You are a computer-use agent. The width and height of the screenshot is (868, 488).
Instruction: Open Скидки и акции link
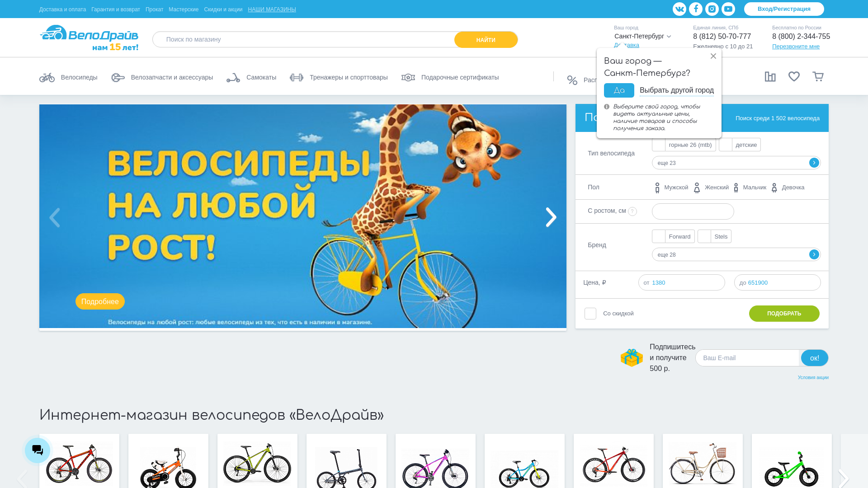[x=223, y=9]
